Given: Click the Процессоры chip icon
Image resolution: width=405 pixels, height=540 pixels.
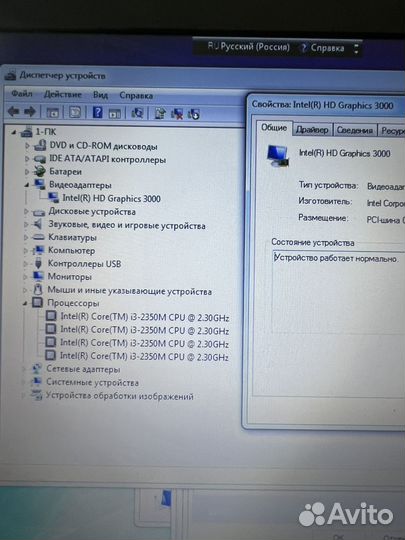Looking at the screenshot, I should (x=37, y=303).
